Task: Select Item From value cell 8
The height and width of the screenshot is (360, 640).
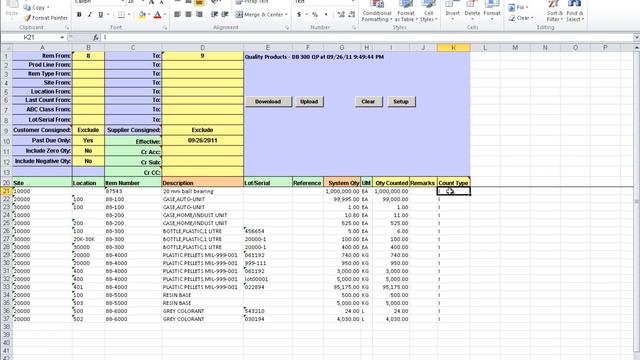Action: [x=88, y=56]
